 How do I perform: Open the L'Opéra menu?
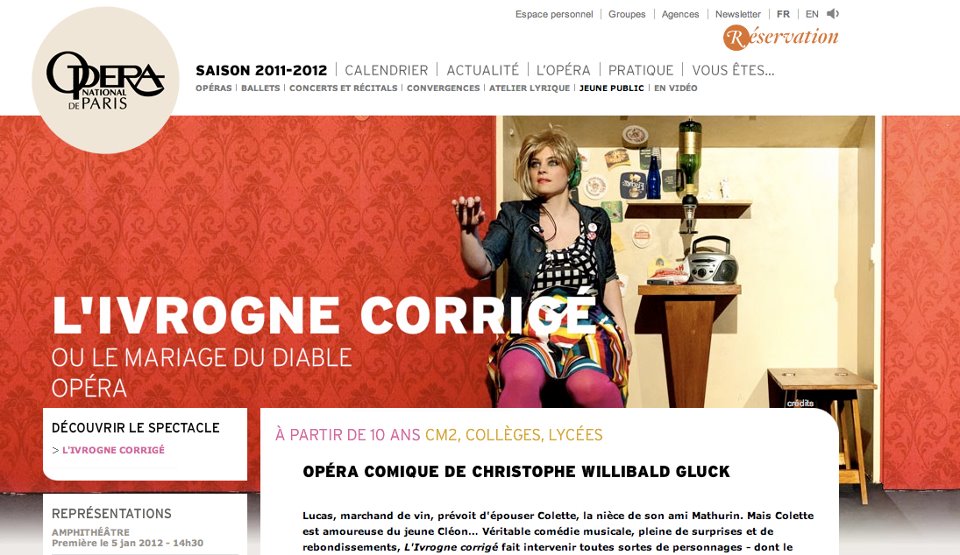563,70
